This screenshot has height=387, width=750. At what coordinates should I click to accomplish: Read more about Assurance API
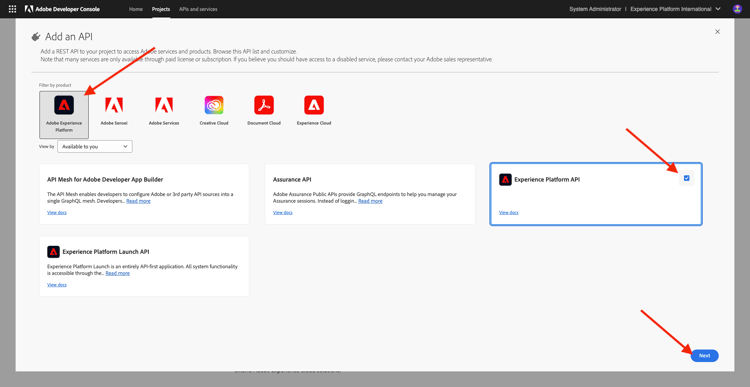pos(370,201)
